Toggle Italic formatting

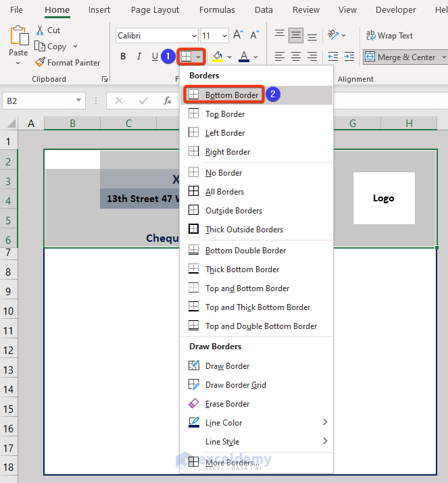click(x=139, y=56)
